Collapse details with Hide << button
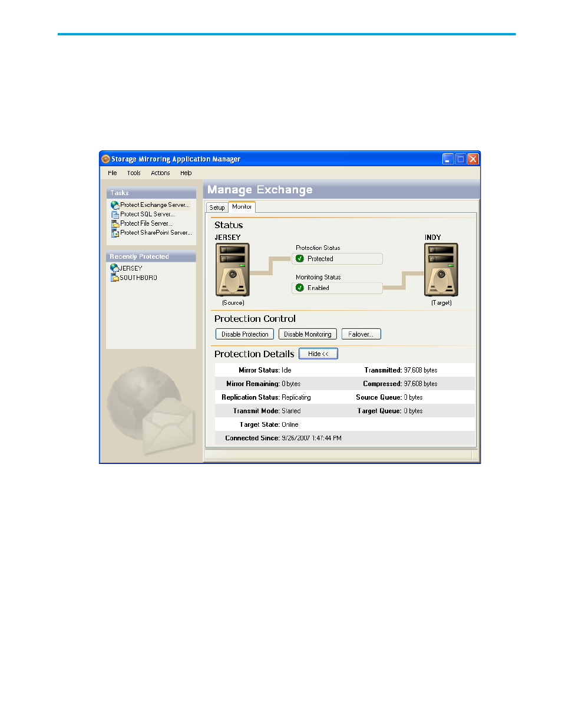This screenshot has height=728, width=562. point(318,354)
